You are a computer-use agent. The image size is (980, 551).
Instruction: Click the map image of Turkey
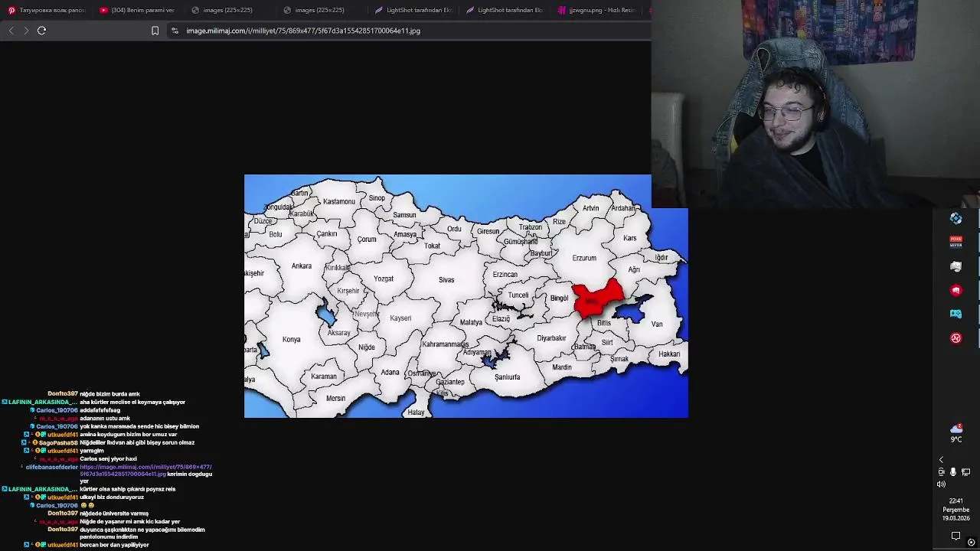pos(465,296)
